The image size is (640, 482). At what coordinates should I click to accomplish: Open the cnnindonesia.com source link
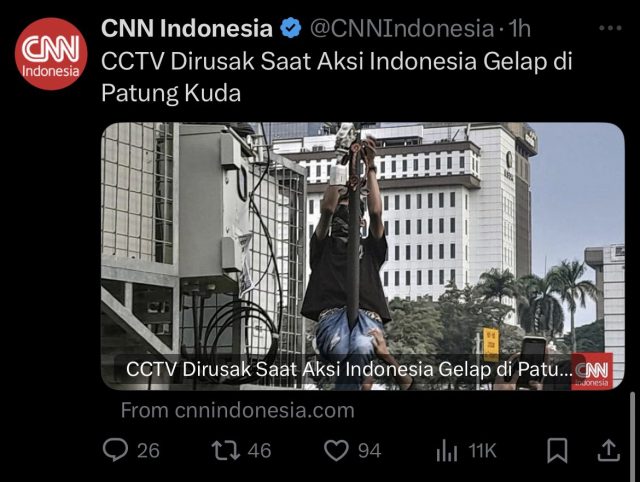click(238, 410)
